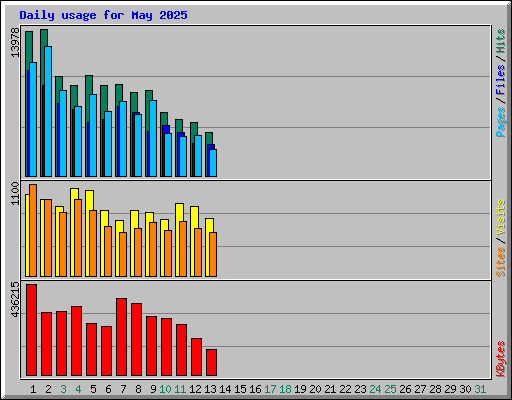512x400 pixels.
Task: Click day 9 on the date axis
Action: [x=153, y=389]
